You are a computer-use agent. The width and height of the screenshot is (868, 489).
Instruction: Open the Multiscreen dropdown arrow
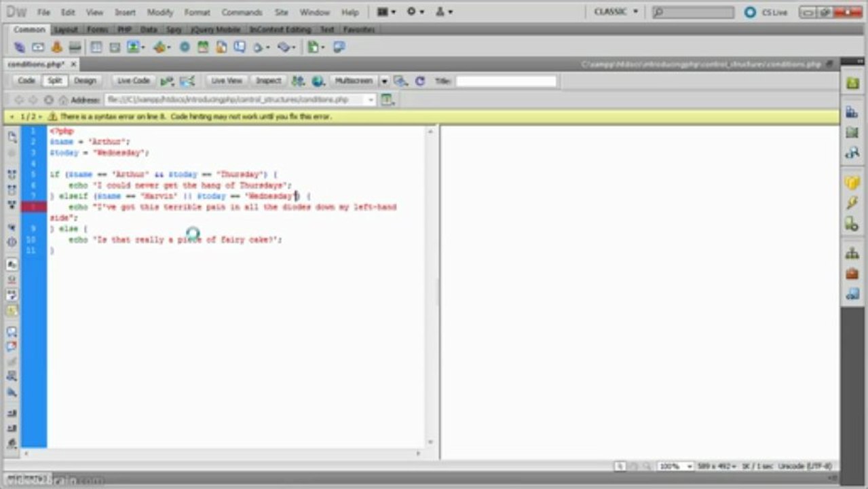(x=384, y=81)
